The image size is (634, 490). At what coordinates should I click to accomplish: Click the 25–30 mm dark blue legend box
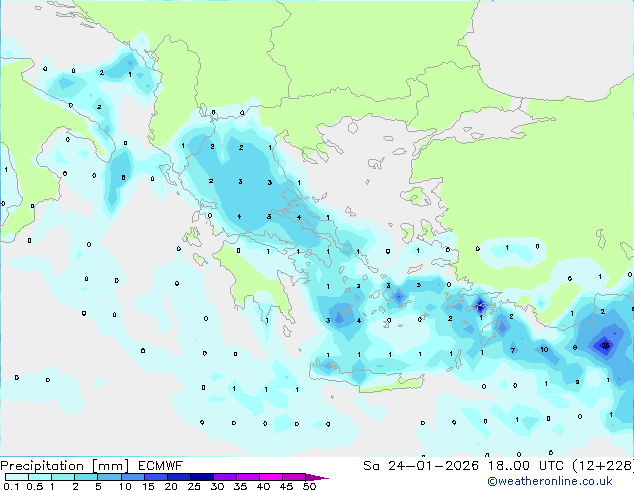tap(202, 477)
